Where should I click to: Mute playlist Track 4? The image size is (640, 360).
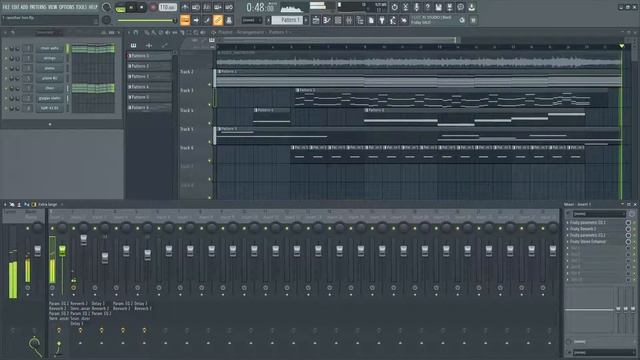pos(210,123)
